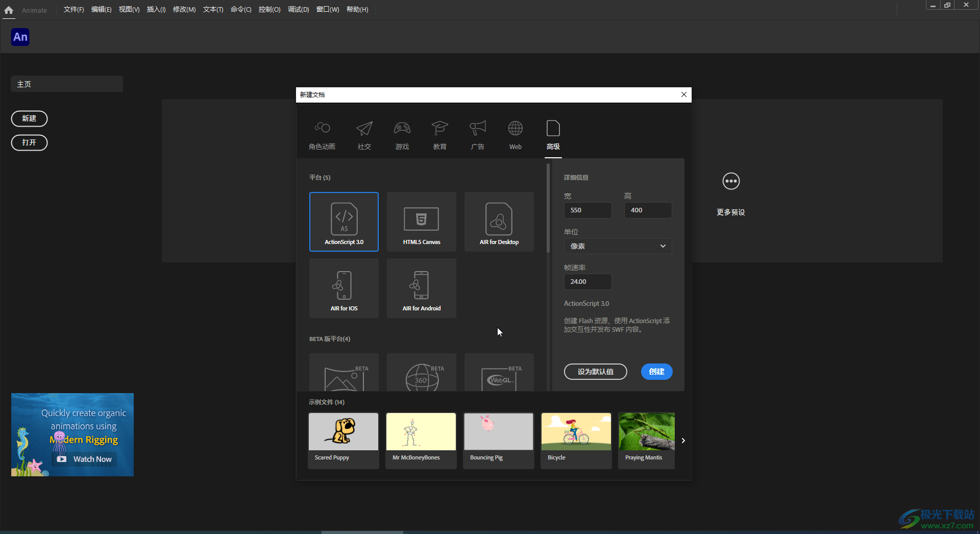The image size is (980, 534).
Task: Click the 宽 width input field
Action: [587, 210]
